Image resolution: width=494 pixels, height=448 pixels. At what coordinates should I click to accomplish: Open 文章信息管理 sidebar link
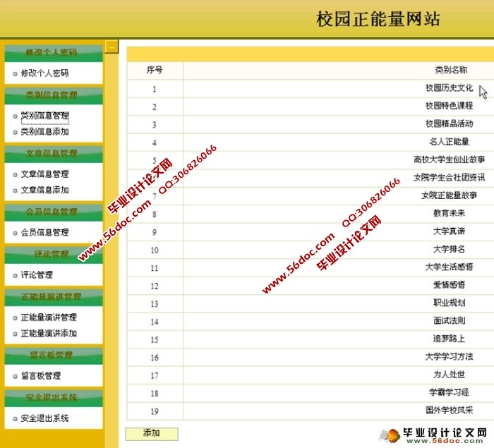tap(44, 174)
